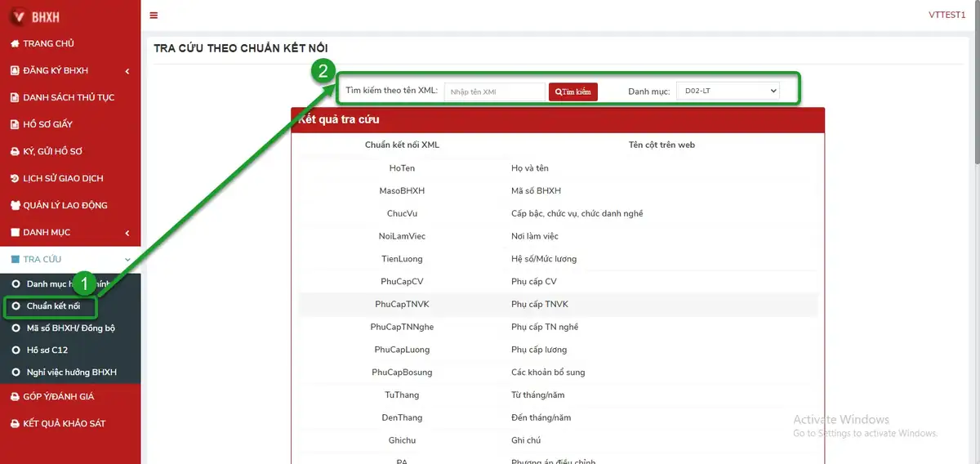Select the Nghỉ việc hưởng BHXH bullet
The height and width of the screenshot is (464, 980).
coord(16,373)
